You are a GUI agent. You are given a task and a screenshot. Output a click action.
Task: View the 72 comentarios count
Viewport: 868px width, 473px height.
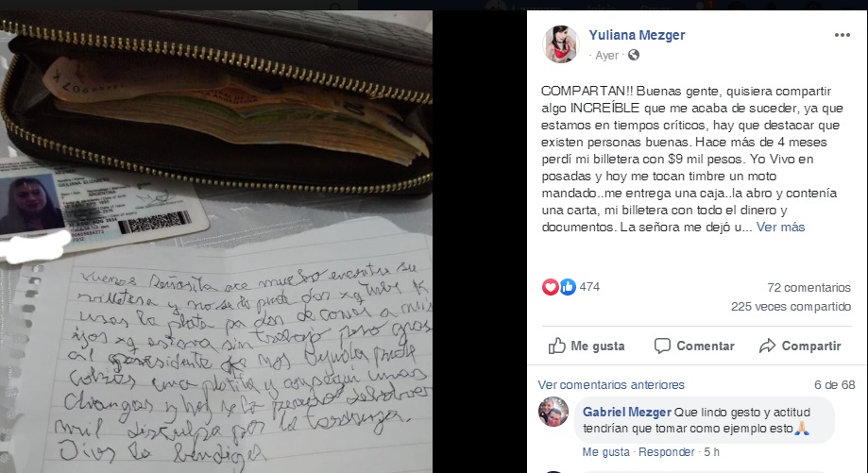[808, 288]
